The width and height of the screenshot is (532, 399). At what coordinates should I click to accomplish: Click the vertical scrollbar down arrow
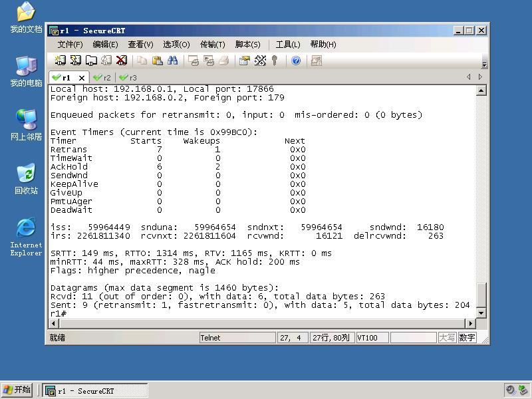tap(481, 313)
